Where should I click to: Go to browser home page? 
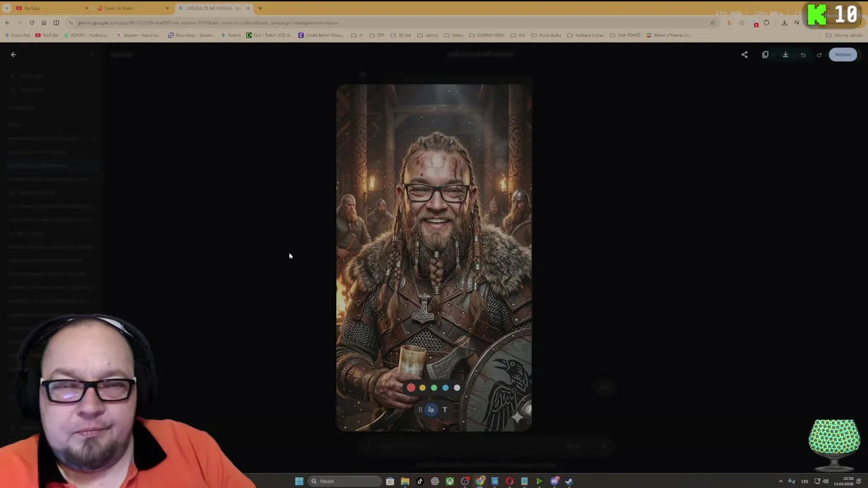click(44, 22)
